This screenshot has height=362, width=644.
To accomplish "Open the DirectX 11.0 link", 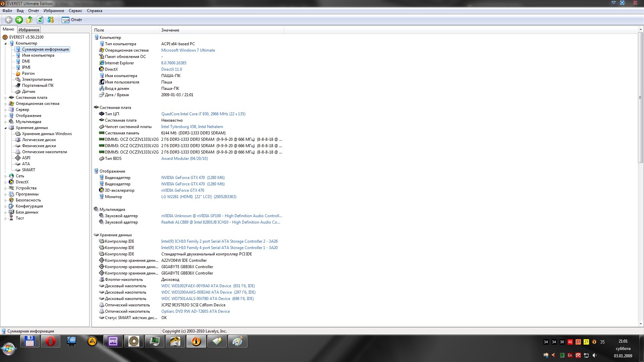I will (x=171, y=69).
